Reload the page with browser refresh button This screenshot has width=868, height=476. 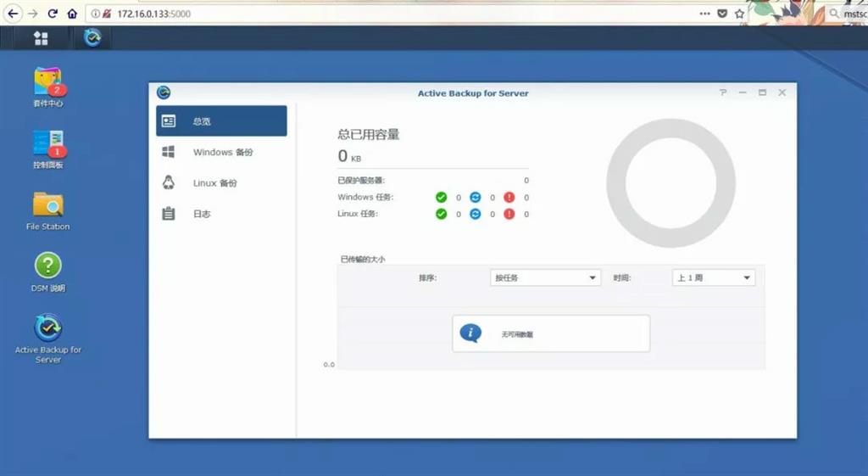53,14
